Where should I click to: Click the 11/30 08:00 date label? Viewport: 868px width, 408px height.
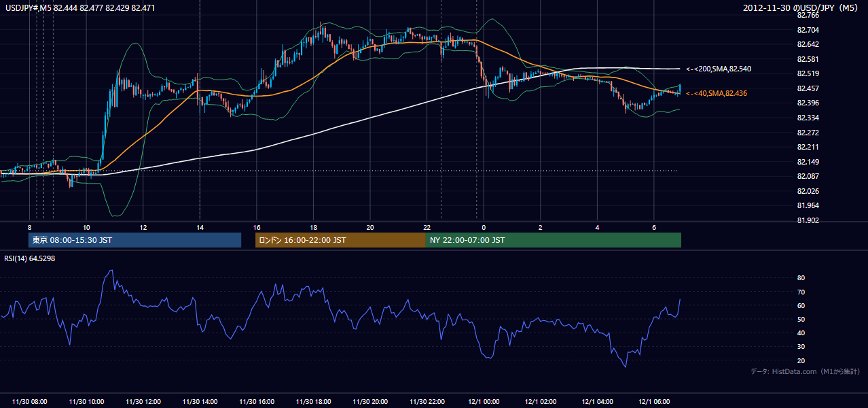(x=29, y=402)
